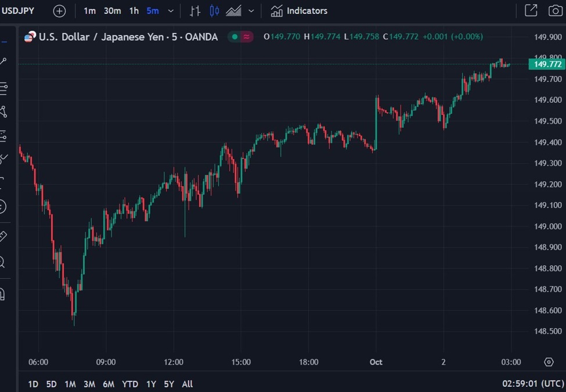This screenshot has width=566, height=392.
Task: Toggle the green market status indicator
Action: point(235,37)
